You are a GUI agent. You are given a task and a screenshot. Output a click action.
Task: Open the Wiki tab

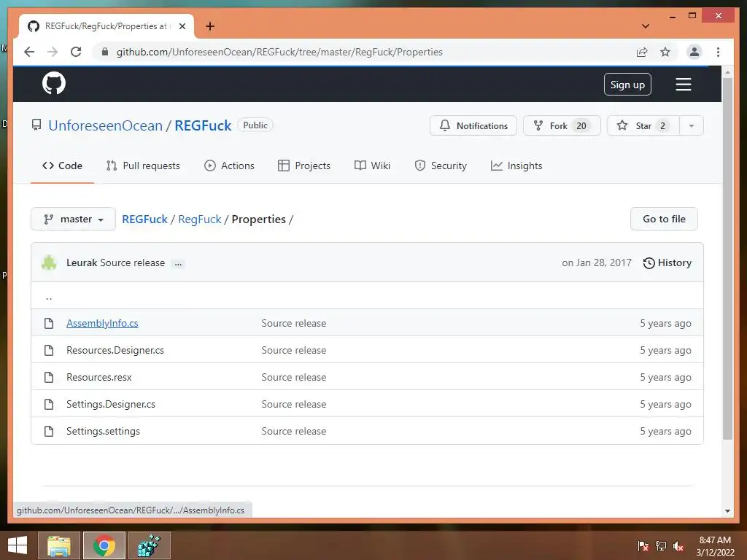point(372,166)
